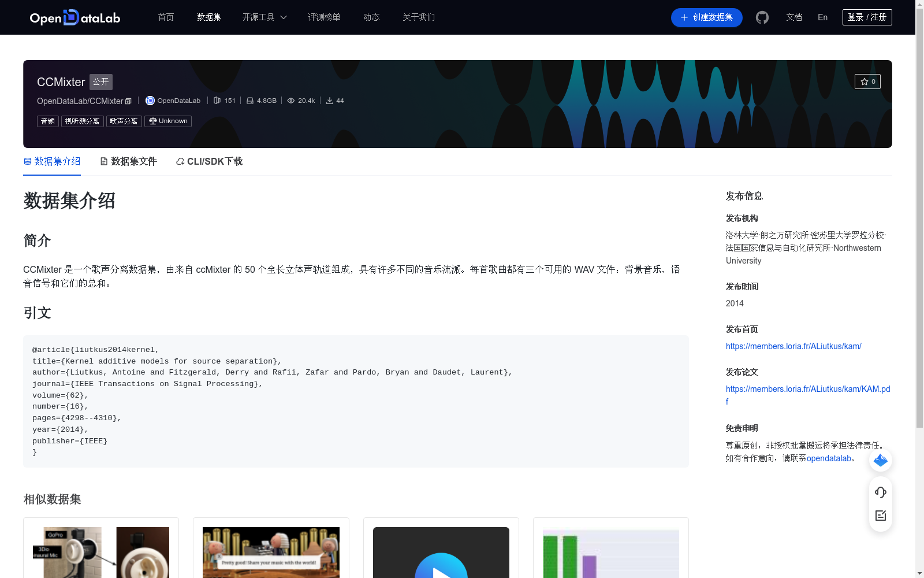
Task: Open the OpenDataLab logo home link
Action: point(75,17)
